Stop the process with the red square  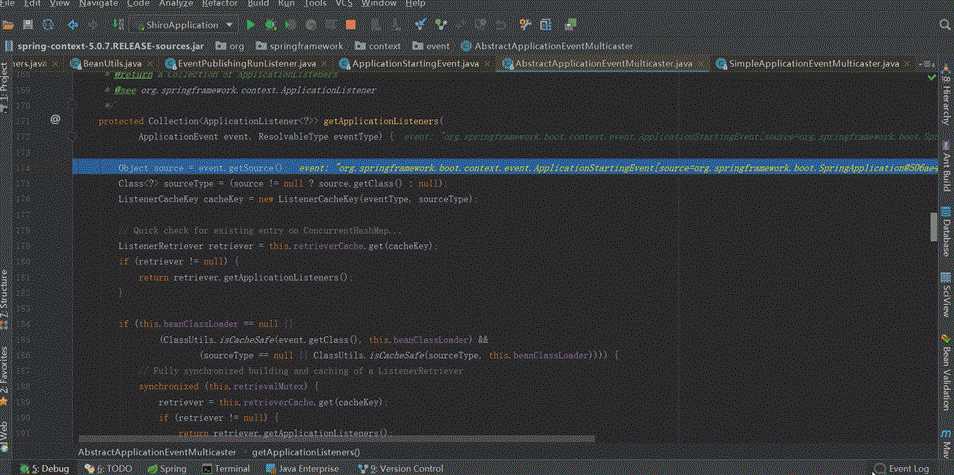tap(350, 25)
